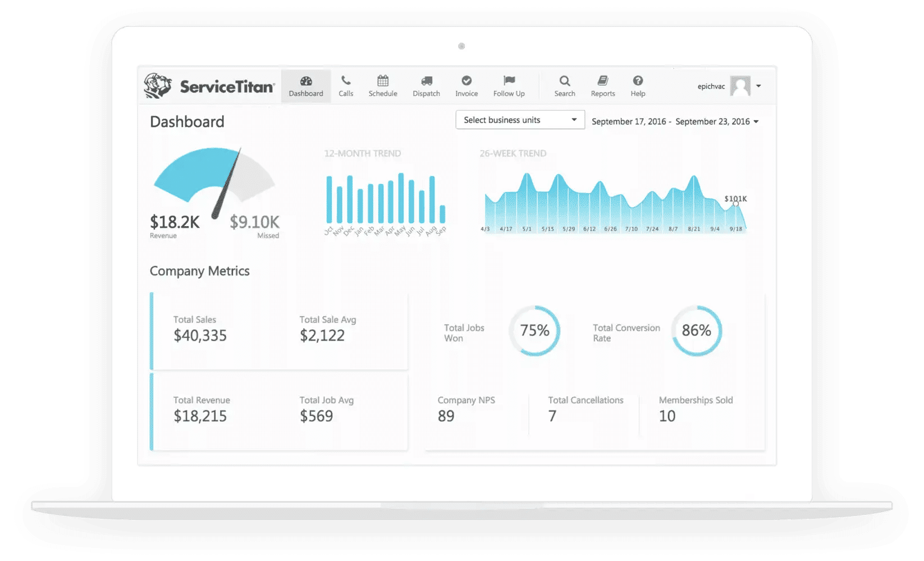This screenshot has height=561, width=924.
Task: Open the Select business units dropdown
Action: click(520, 120)
